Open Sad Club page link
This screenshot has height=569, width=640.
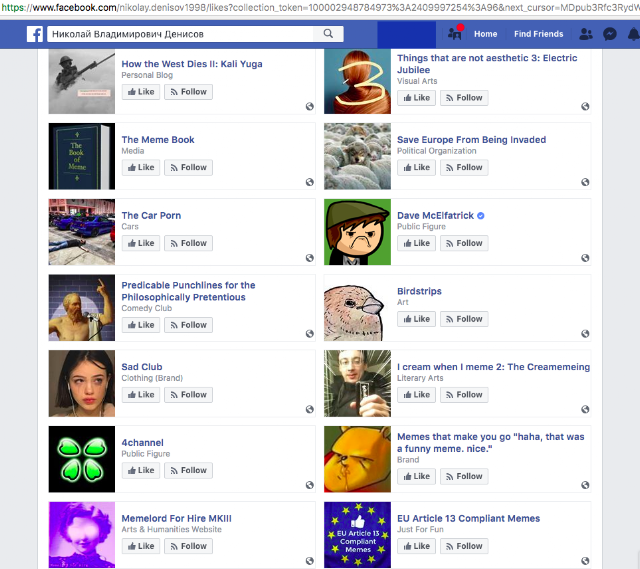[142, 367]
